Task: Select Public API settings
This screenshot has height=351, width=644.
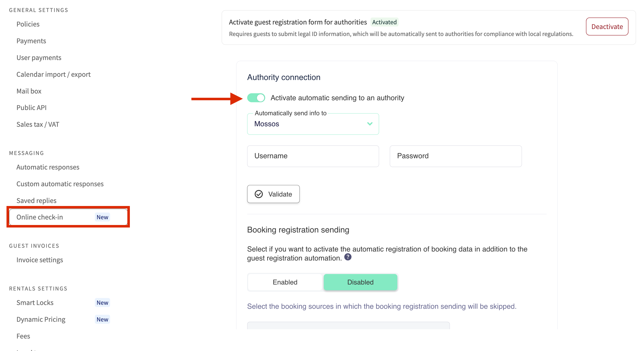Action: tap(32, 108)
